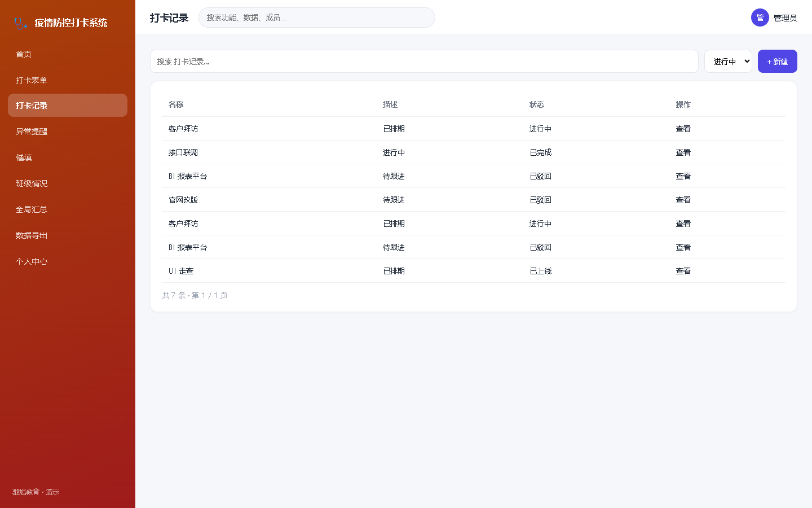Select the UI 走查 name cell

(x=181, y=271)
